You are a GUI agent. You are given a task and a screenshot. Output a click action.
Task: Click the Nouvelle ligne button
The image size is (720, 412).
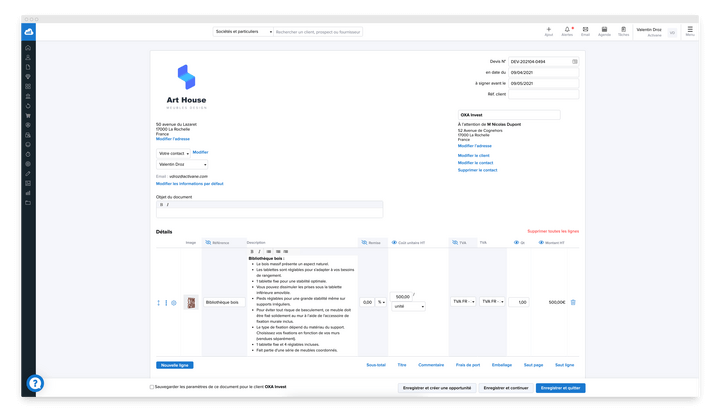174,365
